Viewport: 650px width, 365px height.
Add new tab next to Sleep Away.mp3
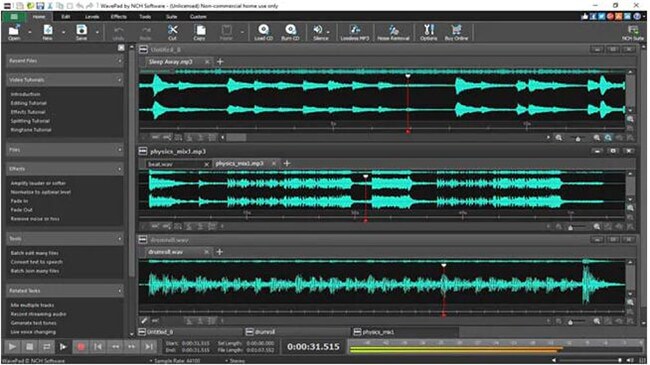click(x=220, y=62)
